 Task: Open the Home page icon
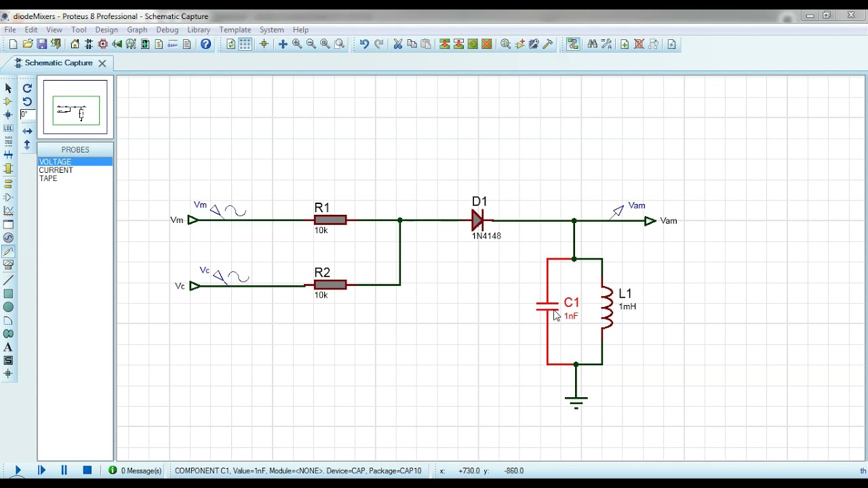(75, 44)
